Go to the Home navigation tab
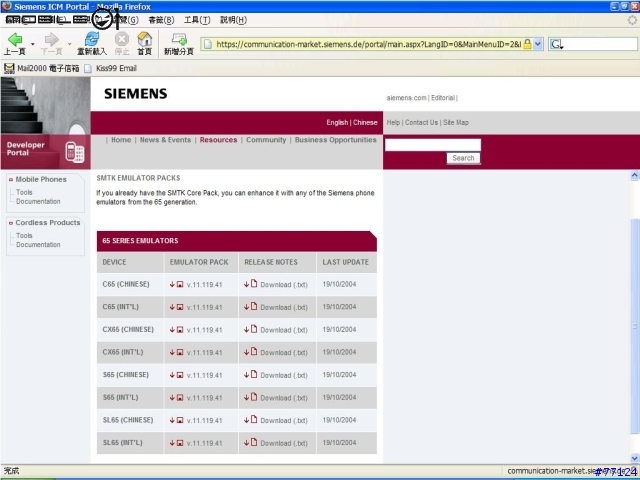Image resolution: width=640 pixels, height=480 pixels. click(121, 140)
